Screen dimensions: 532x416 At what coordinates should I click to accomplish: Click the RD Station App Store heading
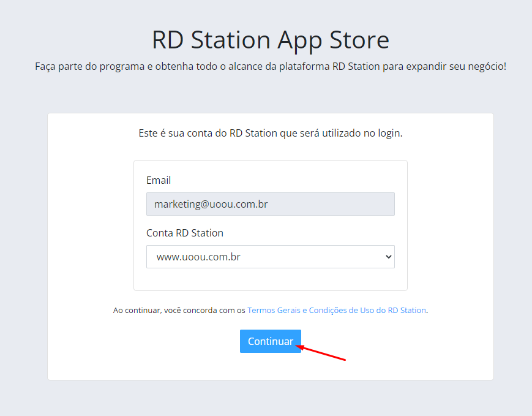pos(271,40)
